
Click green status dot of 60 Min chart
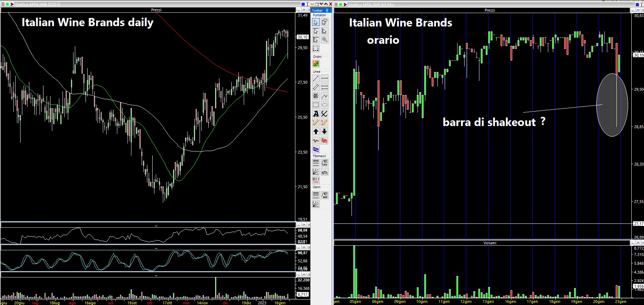pos(340,4)
